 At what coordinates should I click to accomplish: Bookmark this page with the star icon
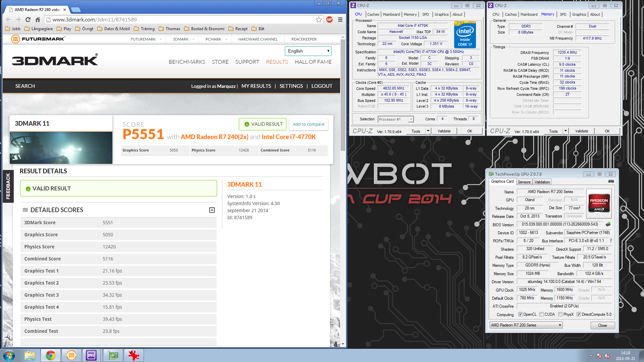319,20
